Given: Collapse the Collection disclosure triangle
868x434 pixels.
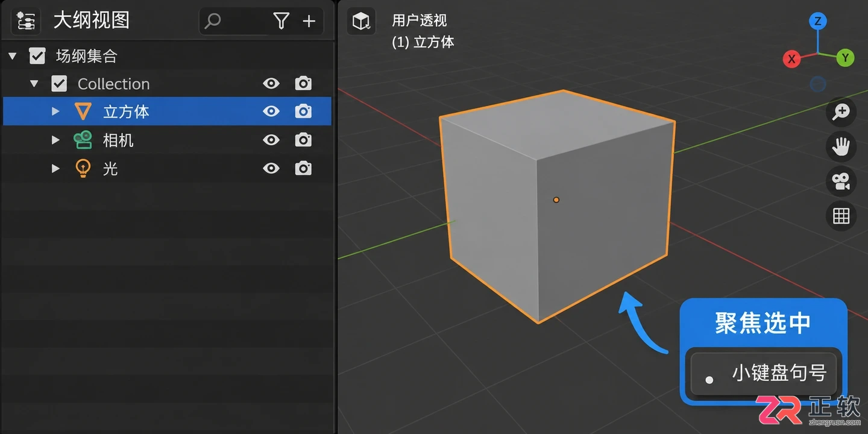Looking at the screenshot, I should [34, 84].
